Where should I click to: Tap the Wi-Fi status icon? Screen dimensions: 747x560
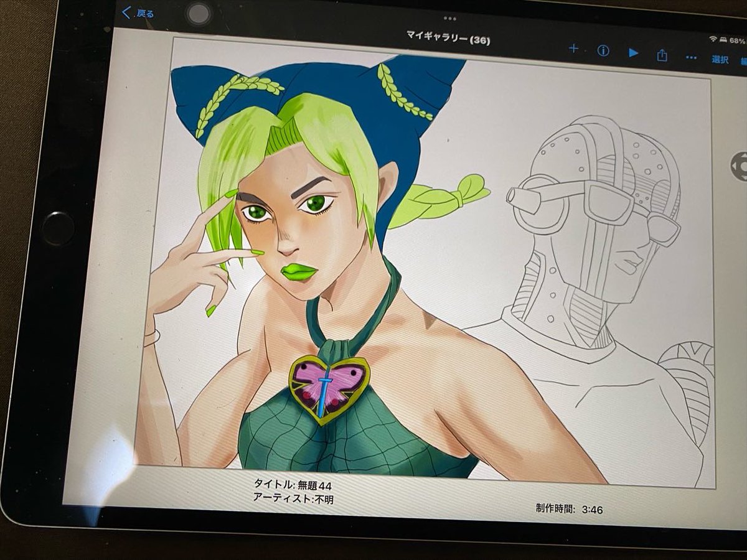coord(713,39)
